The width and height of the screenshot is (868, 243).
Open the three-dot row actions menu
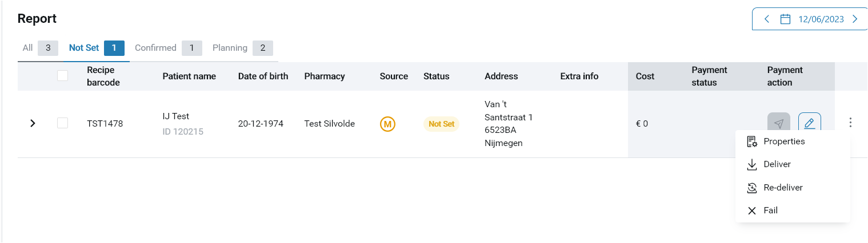point(851,123)
